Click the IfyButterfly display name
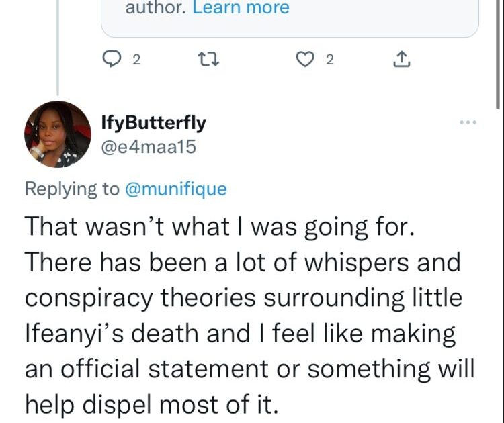 click(153, 122)
